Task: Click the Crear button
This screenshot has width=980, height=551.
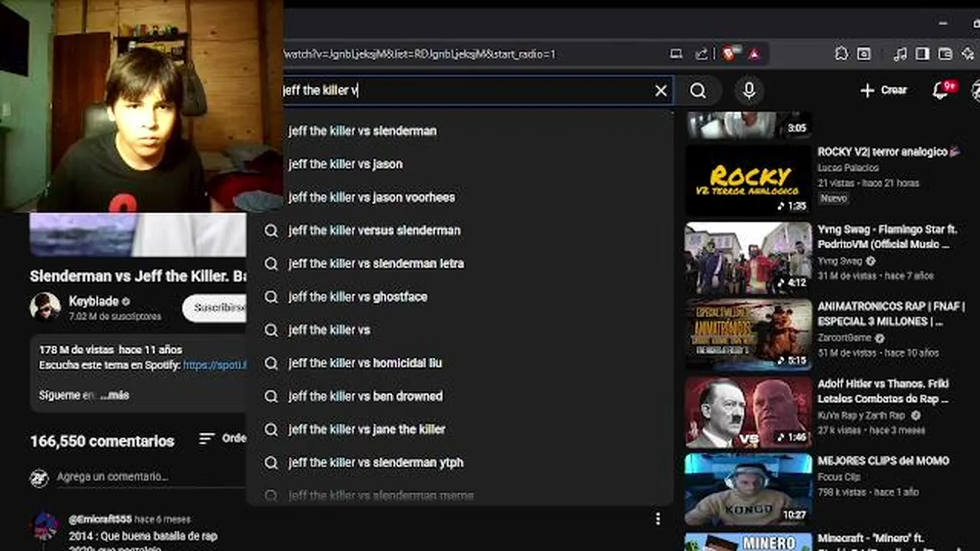Action: pyautogui.click(x=884, y=90)
